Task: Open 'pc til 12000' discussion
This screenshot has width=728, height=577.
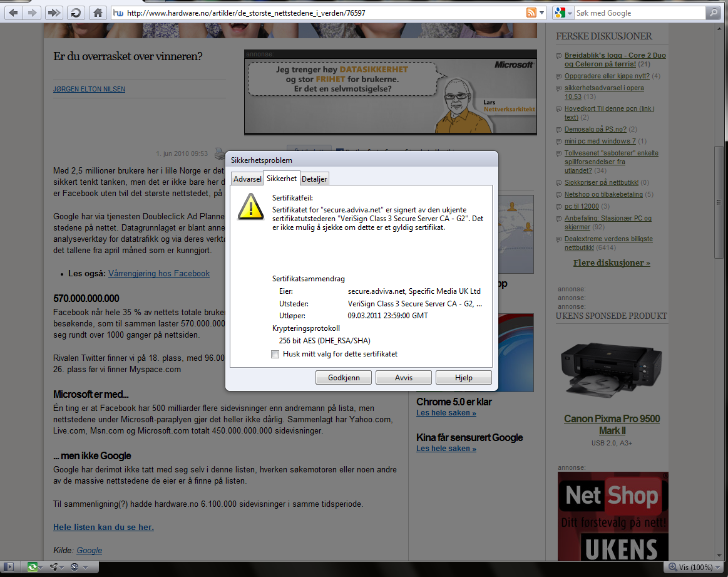Action: pyautogui.click(x=582, y=206)
